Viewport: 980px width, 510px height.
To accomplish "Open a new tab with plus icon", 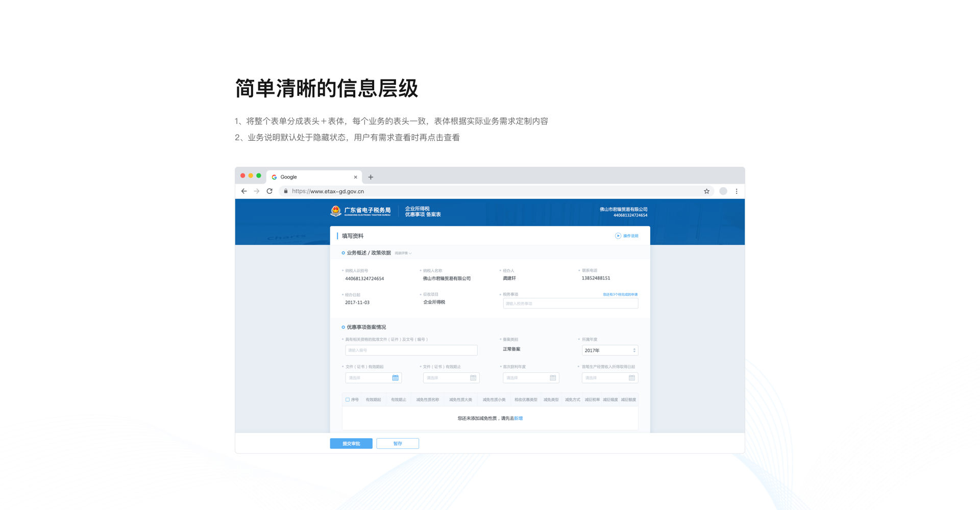I will (x=371, y=177).
